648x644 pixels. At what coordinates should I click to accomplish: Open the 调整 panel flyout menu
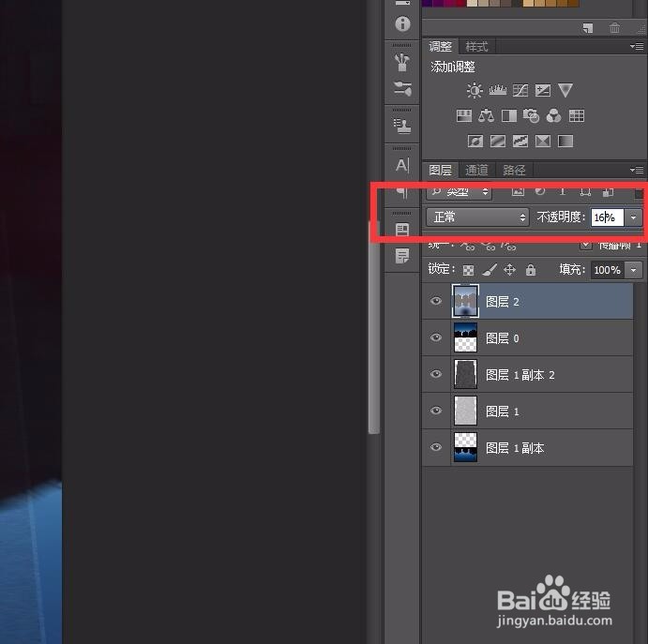[637, 46]
